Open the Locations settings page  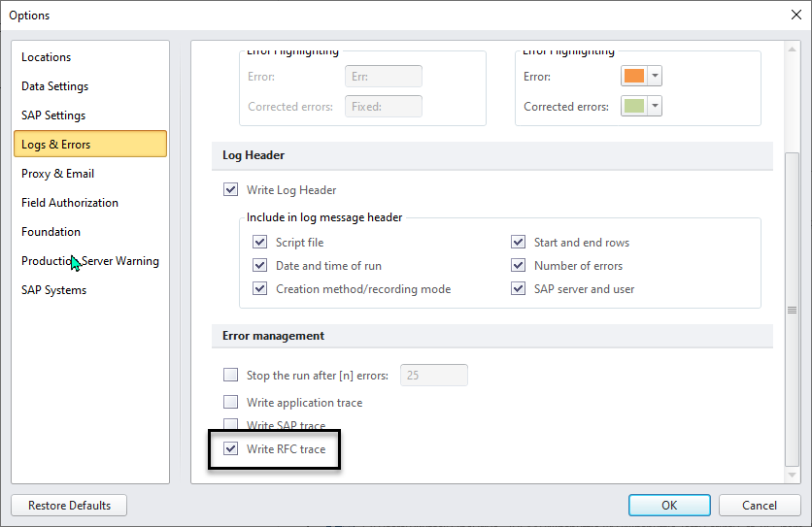coord(47,57)
